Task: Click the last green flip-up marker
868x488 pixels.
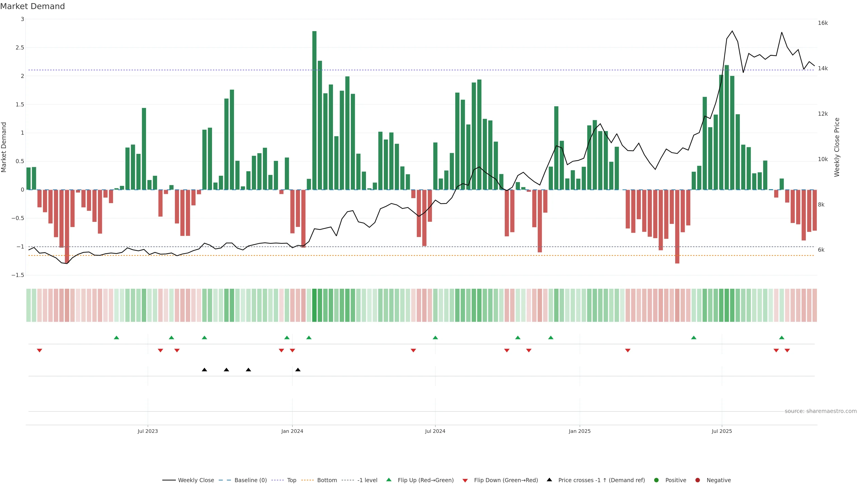Action: click(x=782, y=338)
